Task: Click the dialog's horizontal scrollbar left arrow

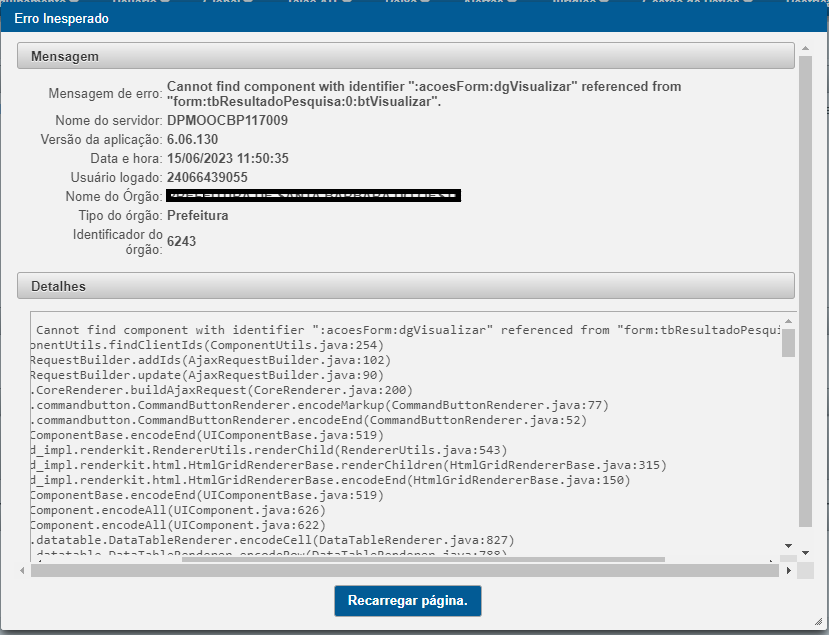Action: coord(22,570)
